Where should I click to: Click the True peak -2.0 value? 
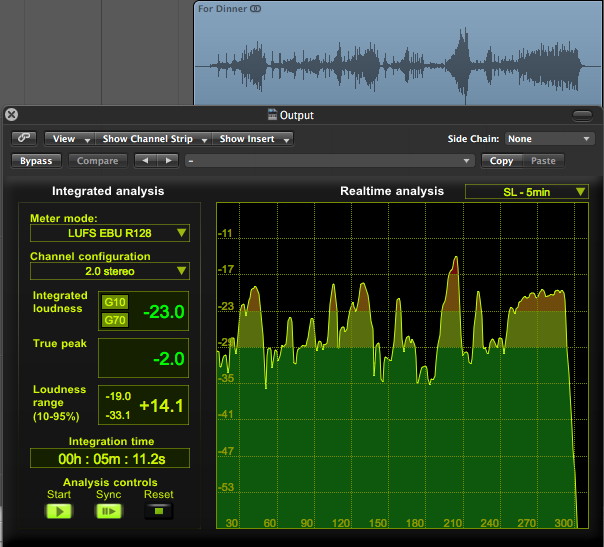[x=169, y=359]
